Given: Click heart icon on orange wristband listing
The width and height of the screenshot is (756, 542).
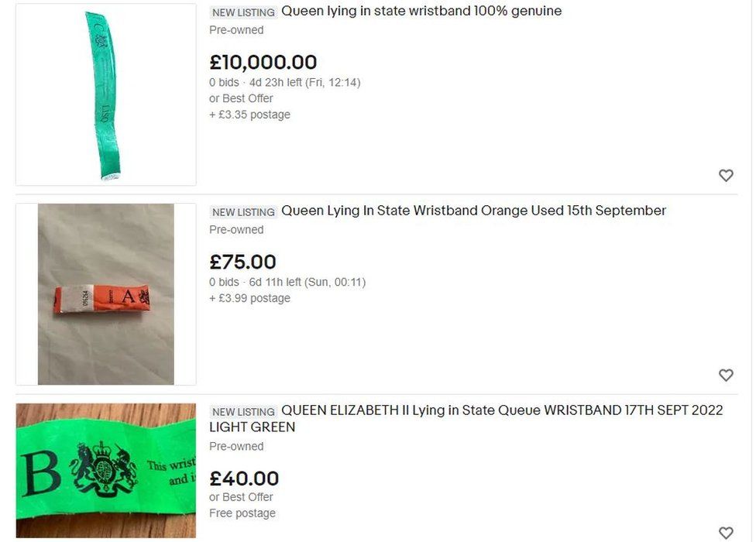Looking at the screenshot, I should coord(726,375).
